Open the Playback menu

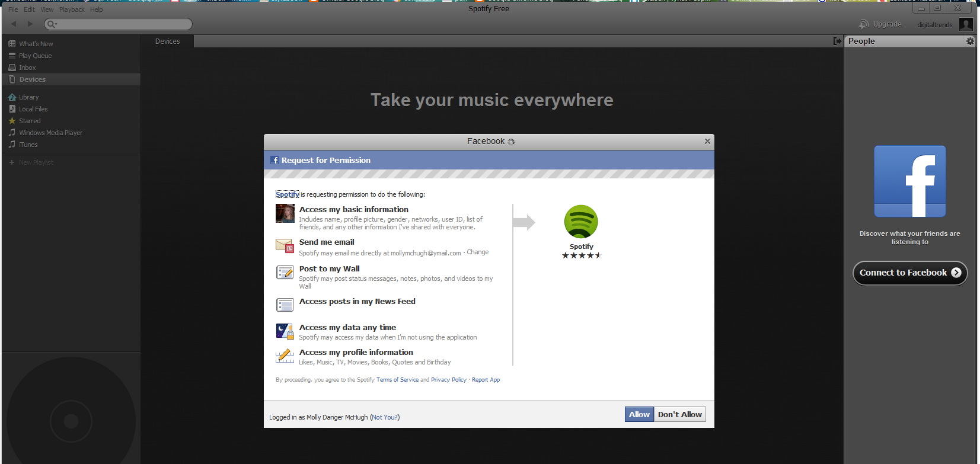[x=72, y=9]
